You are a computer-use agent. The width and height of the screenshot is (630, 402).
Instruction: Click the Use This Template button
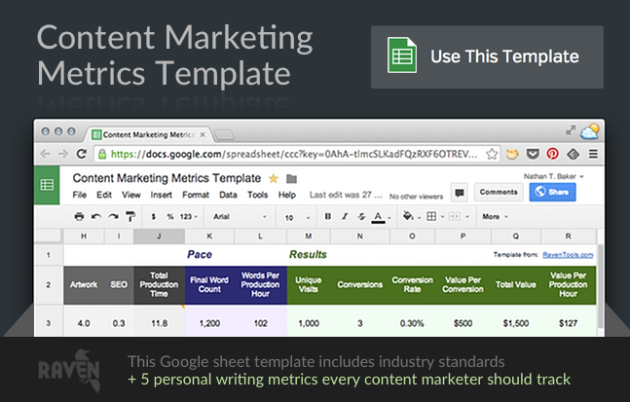tap(487, 57)
